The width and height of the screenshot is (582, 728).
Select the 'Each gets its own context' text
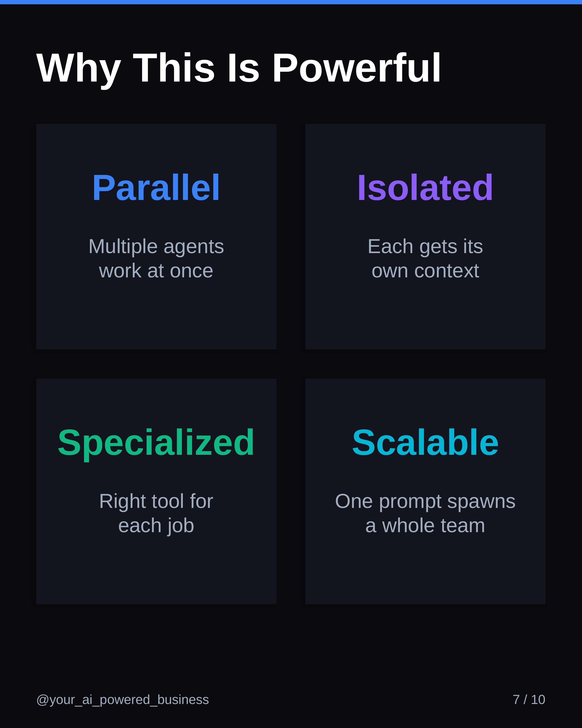425,258
